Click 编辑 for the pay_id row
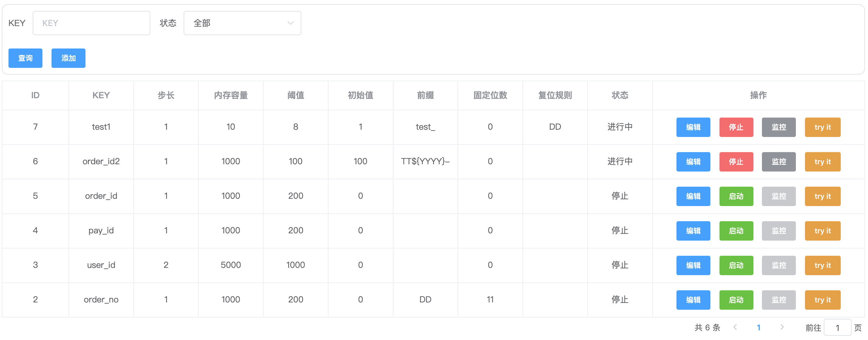868x340 pixels. point(693,231)
